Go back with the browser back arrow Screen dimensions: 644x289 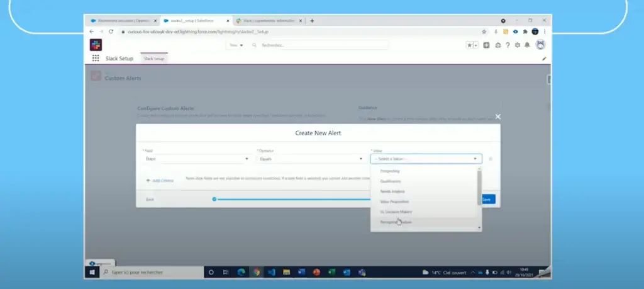coord(91,31)
